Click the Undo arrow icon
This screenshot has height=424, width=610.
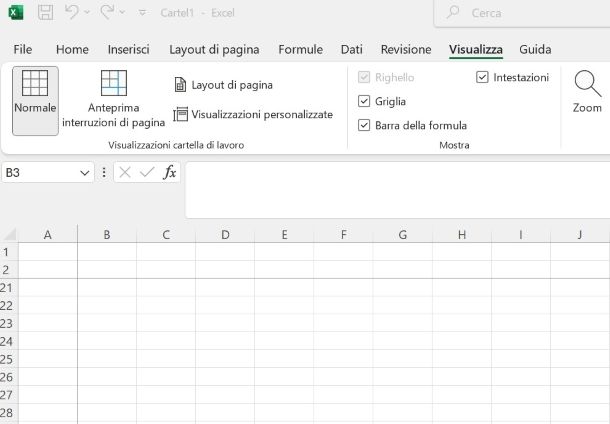pos(72,12)
